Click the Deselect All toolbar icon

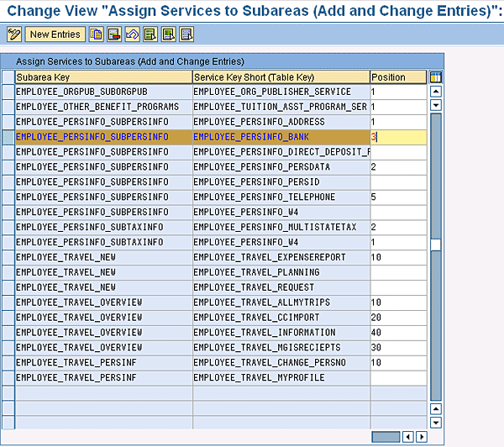(x=186, y=34)
